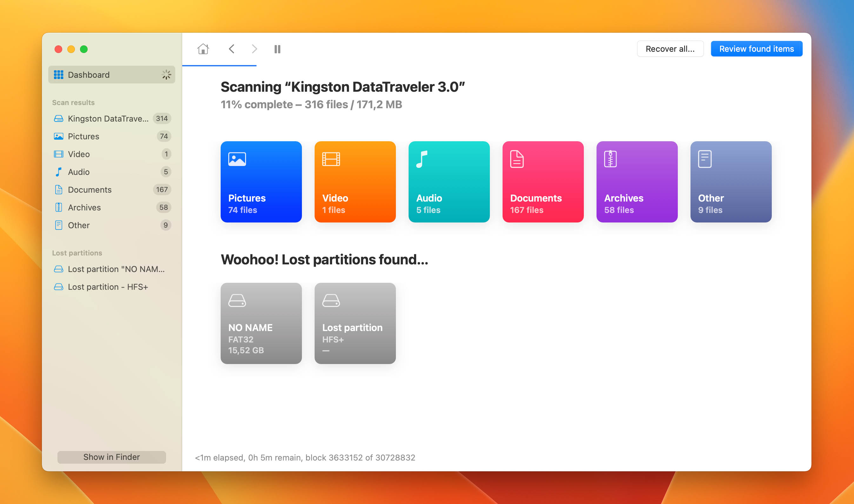Open the NO NAME FAT32 partition card
The height and width of the screenshot is (504, 854).
(261, 323)
